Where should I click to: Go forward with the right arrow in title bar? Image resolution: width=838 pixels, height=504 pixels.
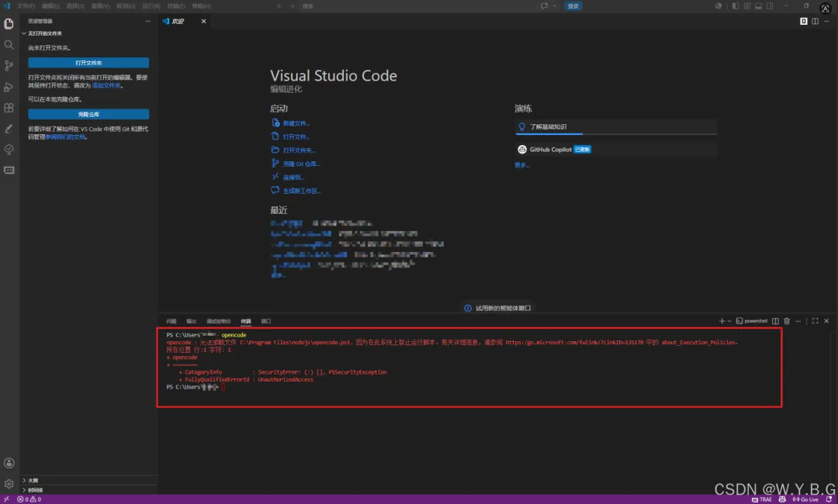click(291, 6)
